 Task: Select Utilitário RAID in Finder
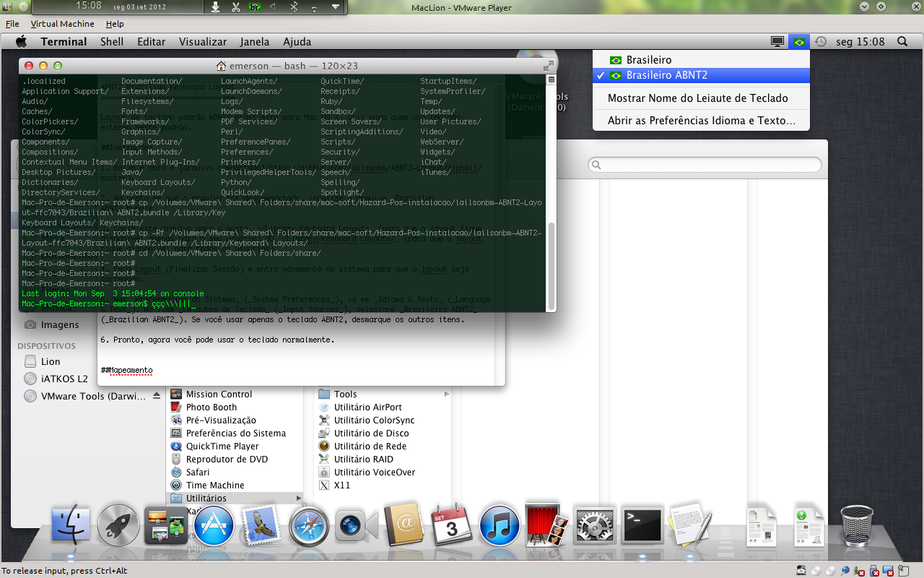[363, 459]
